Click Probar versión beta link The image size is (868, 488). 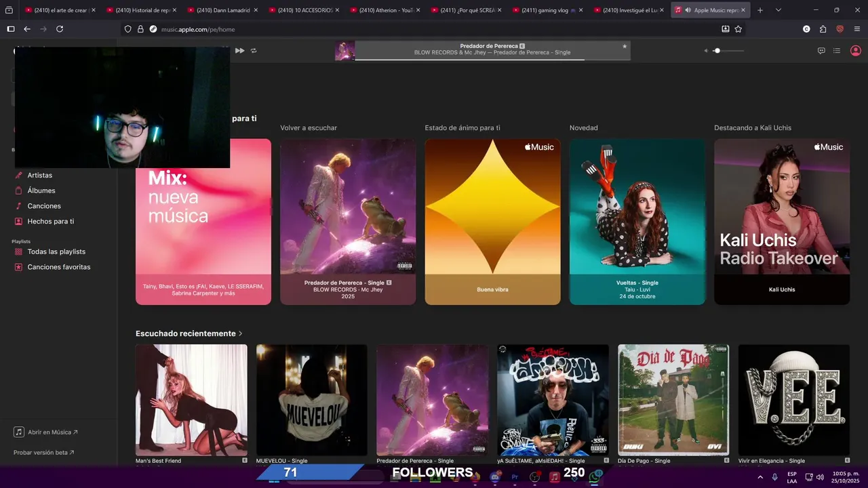(44, 453)
